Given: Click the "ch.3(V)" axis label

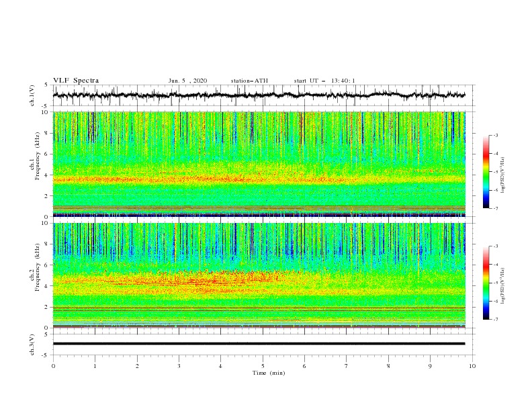Looking at the screenshot, I should point(32,345).
